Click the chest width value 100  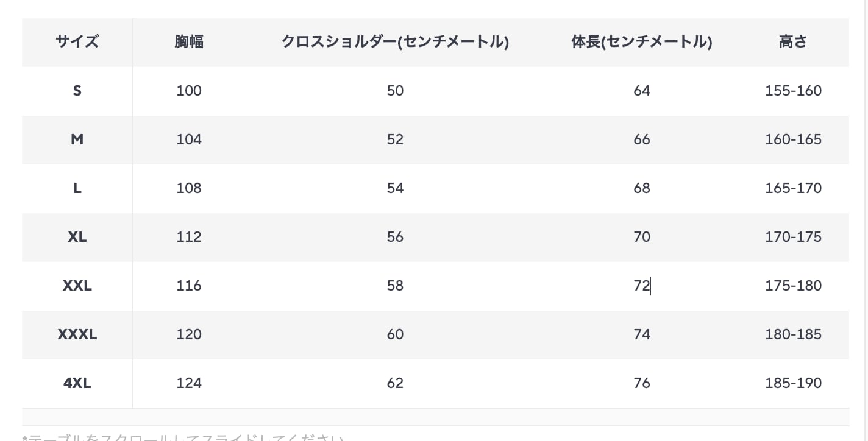click(x=188, y=91)
